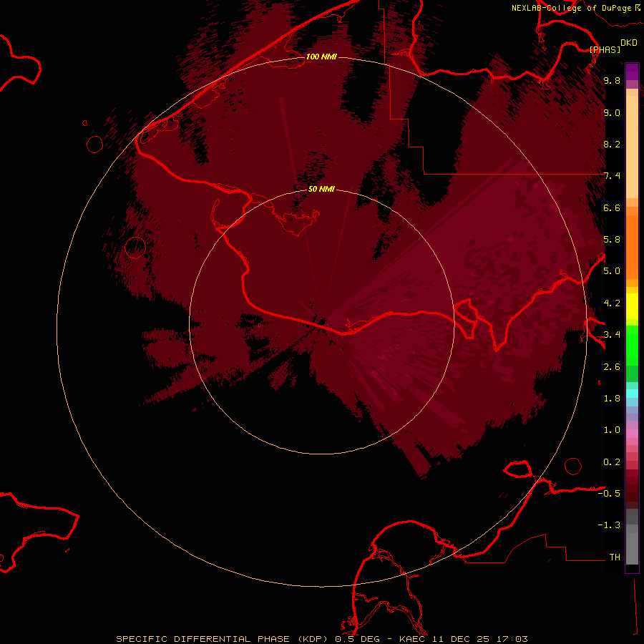Click the 9.8 scale value

click(x=612, y=80)
